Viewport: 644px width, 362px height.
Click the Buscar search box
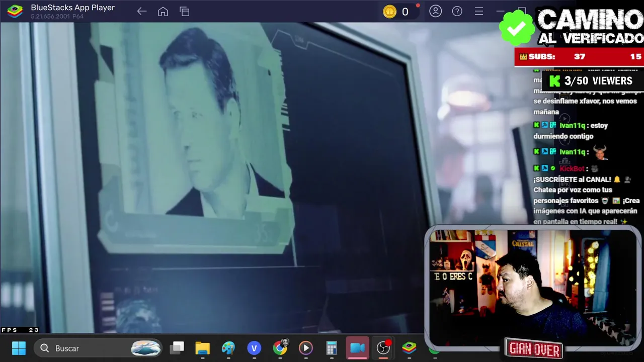99,348
